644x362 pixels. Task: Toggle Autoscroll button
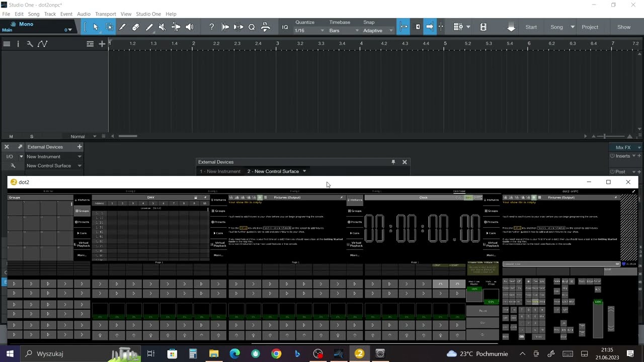click(429, 27)
